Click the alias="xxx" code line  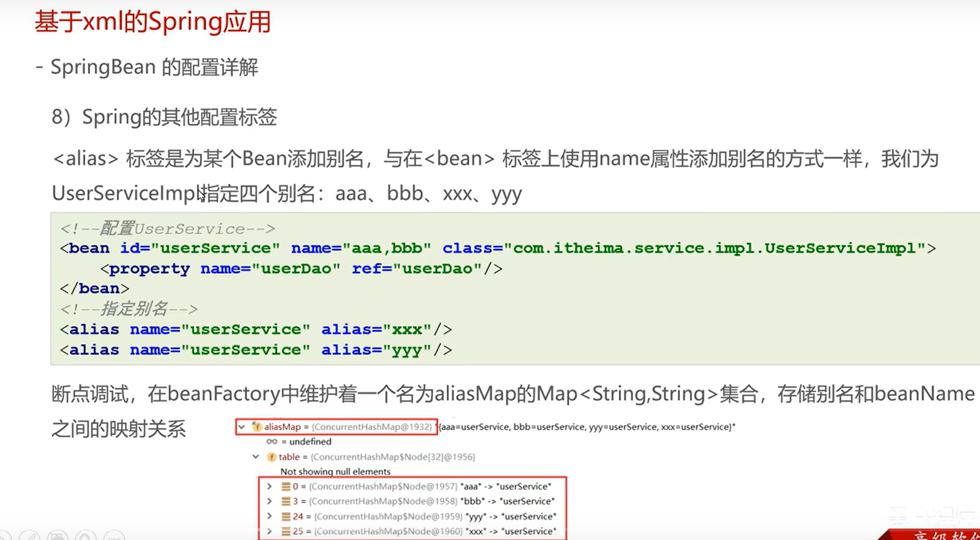tap(256, 330)
